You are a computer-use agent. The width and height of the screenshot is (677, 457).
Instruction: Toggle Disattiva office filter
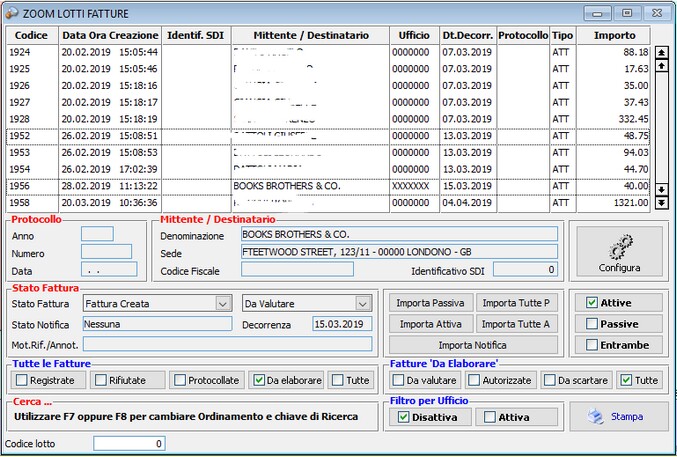[403, 417]
